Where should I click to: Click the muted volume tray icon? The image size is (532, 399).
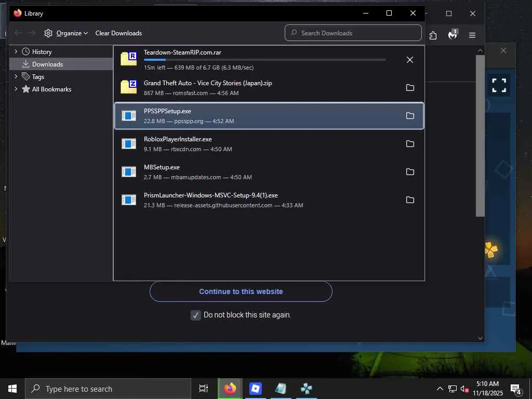464,389
